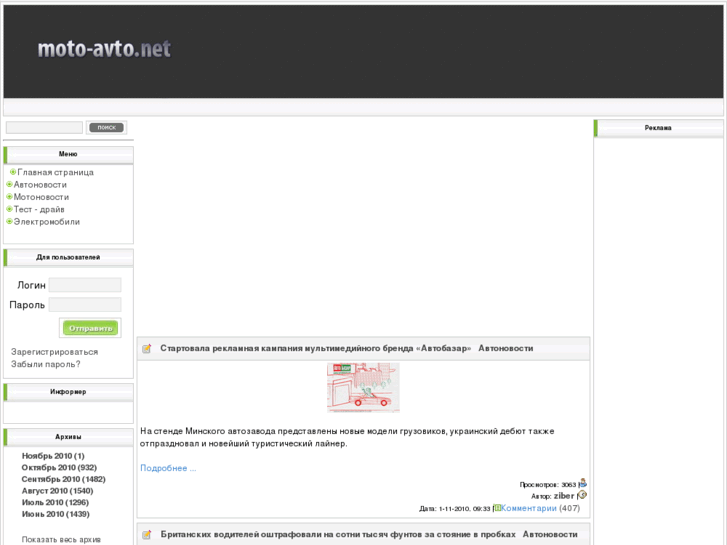Open Главная страница menu item

point(56,172)
